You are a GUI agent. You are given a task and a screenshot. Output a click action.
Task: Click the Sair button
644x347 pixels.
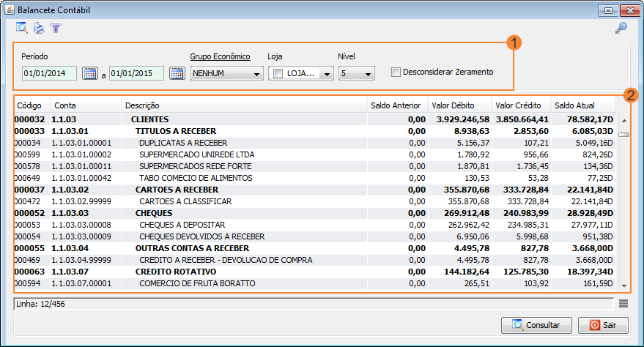coord(603,325)
